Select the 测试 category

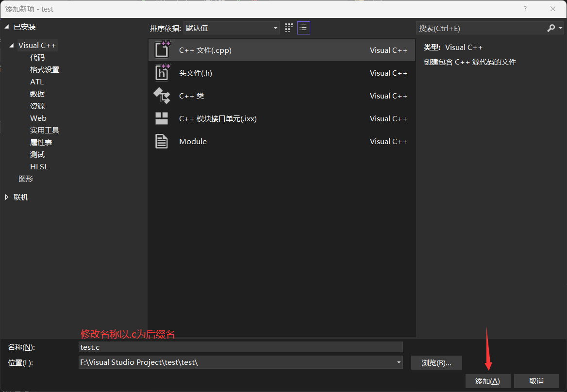pos(37,155)
